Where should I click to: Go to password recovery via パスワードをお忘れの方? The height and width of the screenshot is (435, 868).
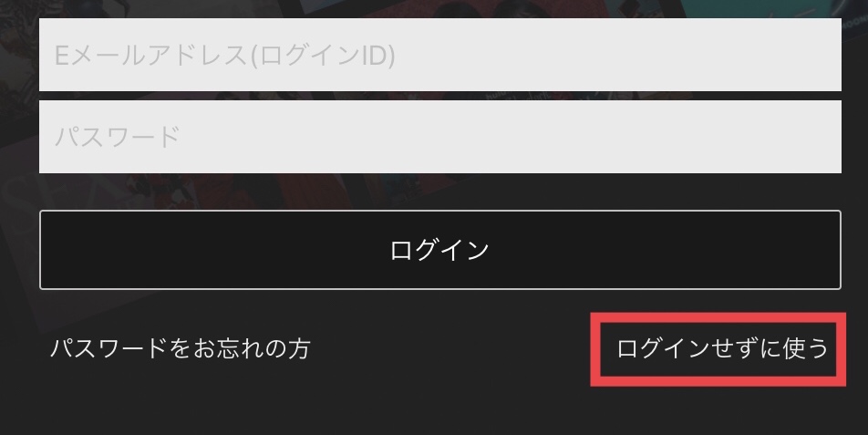tap(181, 348)
